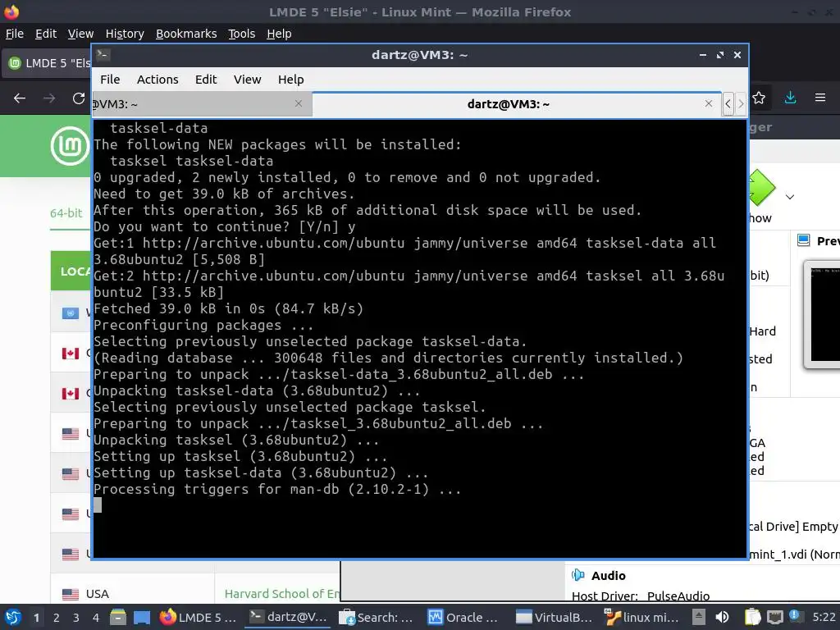Open the terminal Actions menu
This screenshot has width=840, height=630.
coord(157,80)
